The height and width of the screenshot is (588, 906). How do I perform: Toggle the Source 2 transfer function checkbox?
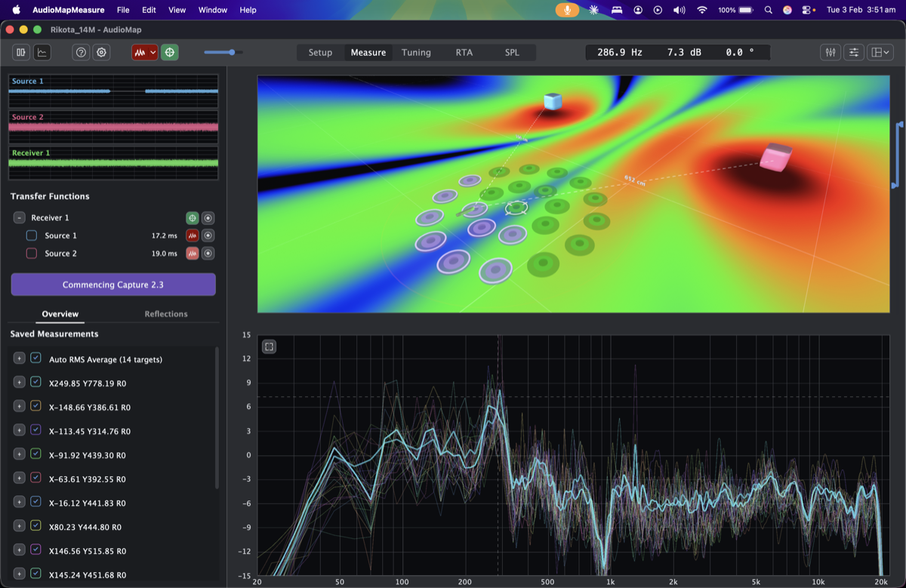(32, 254)
